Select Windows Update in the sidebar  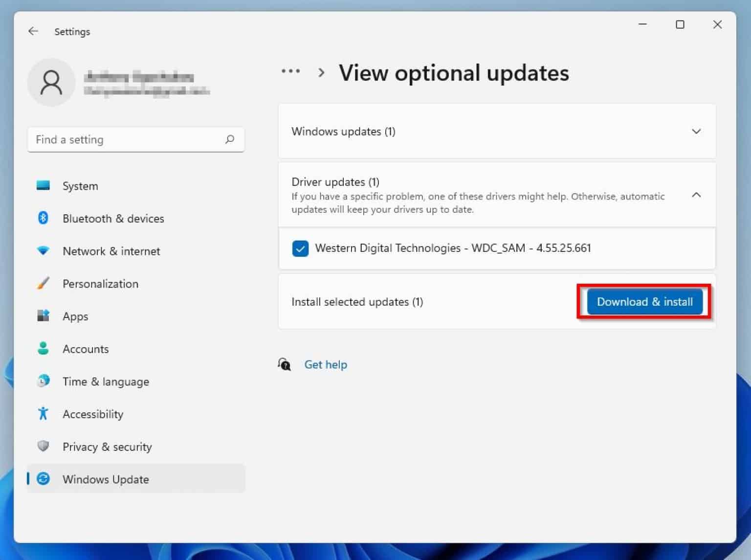pos(106,479)
